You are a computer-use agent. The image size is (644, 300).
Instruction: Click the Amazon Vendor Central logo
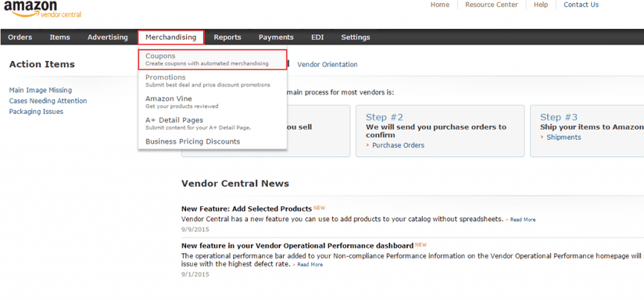tap(42, 10)
